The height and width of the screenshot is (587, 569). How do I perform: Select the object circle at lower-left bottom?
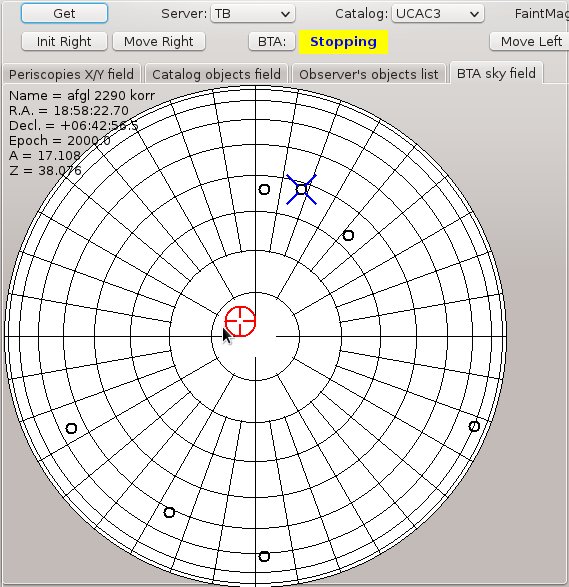[x=169, y=512]
